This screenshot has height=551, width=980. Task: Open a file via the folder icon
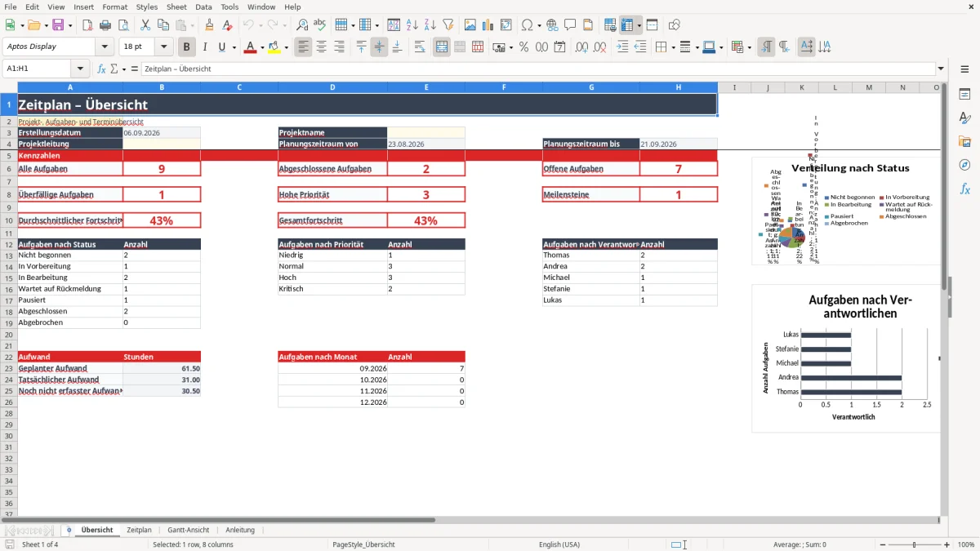34,25
